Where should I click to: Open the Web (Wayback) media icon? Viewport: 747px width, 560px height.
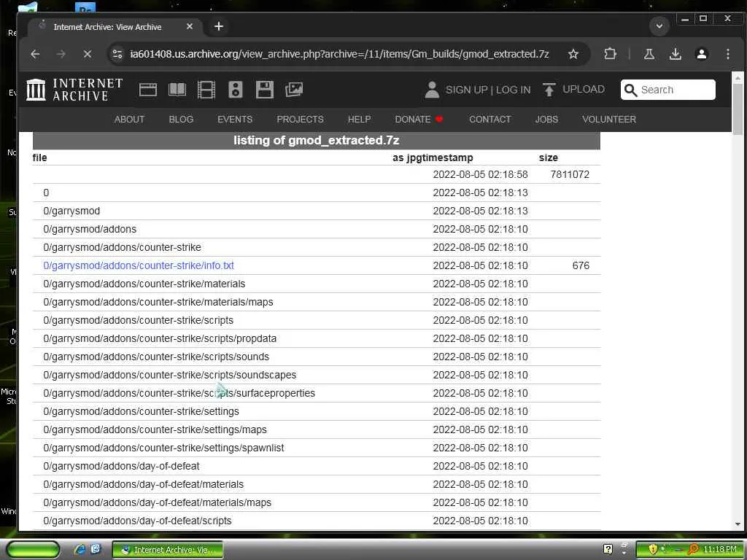(147, 90)
